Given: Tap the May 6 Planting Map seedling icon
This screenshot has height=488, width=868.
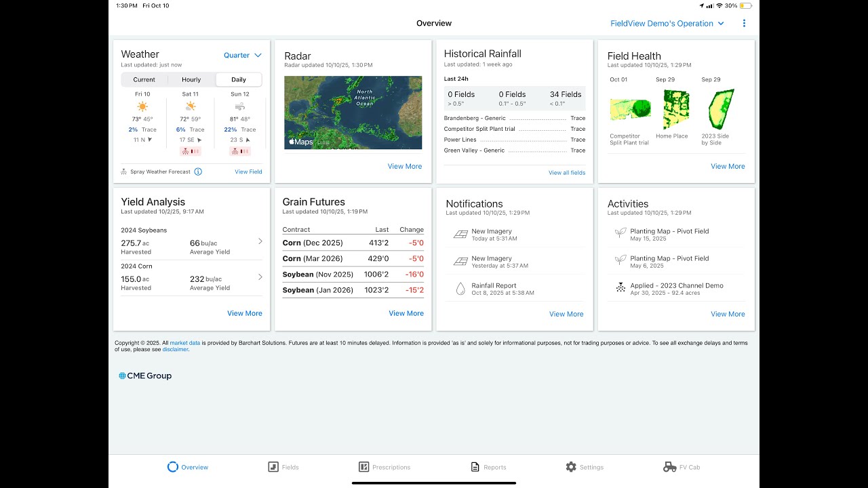Looking at the screenshot, I should tap(620, 260).
